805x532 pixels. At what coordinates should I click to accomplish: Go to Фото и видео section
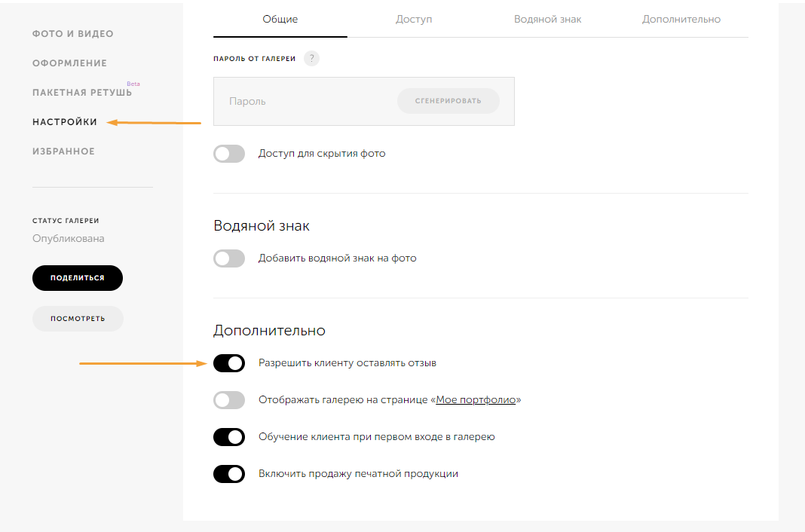pyautogui.click(x=73, y=34)
